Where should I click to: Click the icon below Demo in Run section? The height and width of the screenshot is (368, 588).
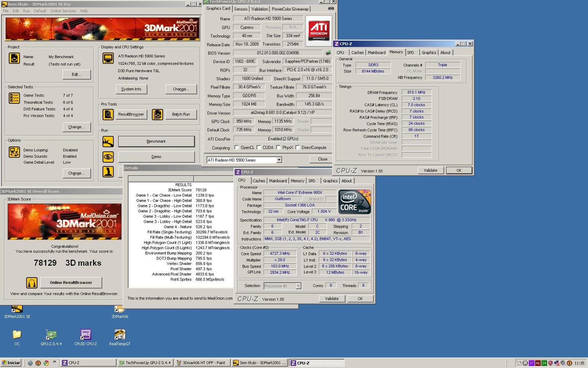[x=108, y=171]
